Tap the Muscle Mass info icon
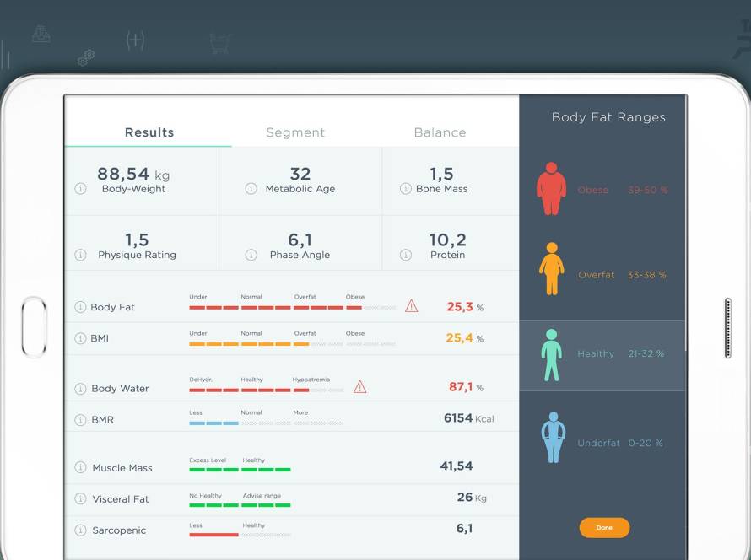The image size is (751, 560). pyautogui.click(x=80, y=467)
